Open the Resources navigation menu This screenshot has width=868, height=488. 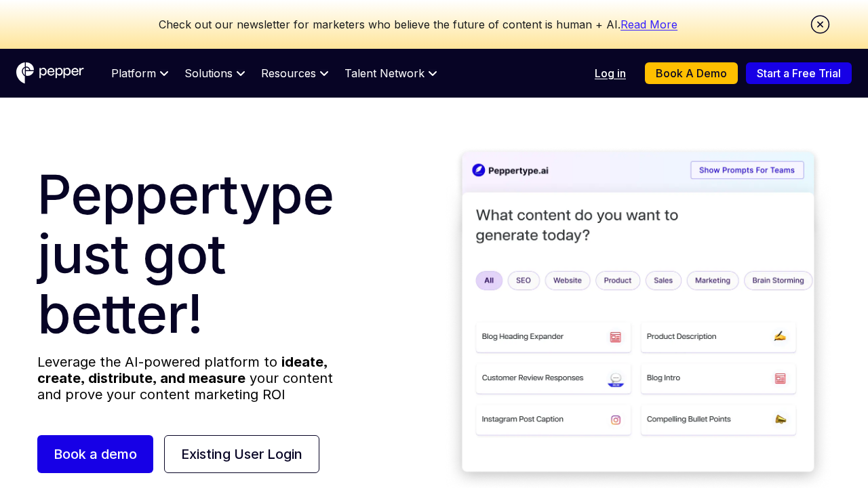pos(294,73)
